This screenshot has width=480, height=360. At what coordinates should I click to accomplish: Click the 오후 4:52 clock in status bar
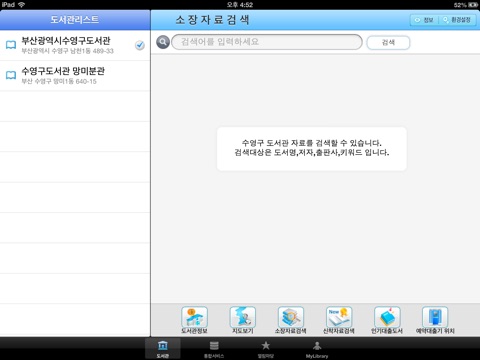click(x=240, y=5)
